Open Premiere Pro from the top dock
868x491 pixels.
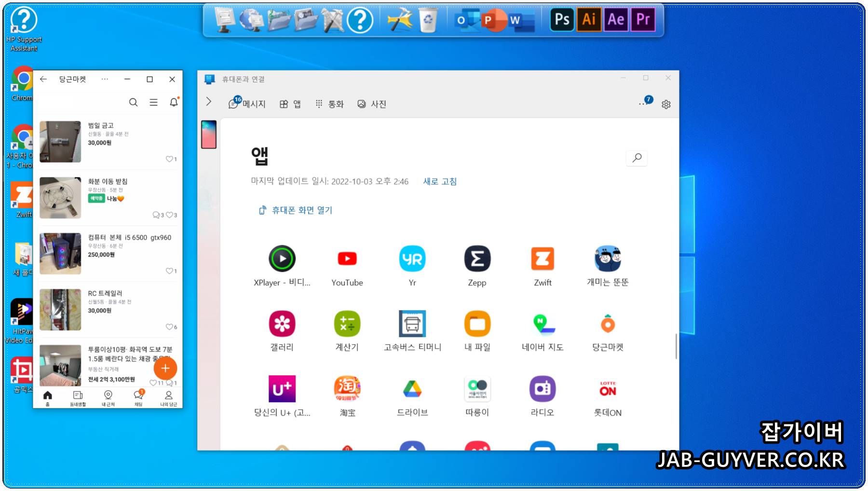pos(643,20)
